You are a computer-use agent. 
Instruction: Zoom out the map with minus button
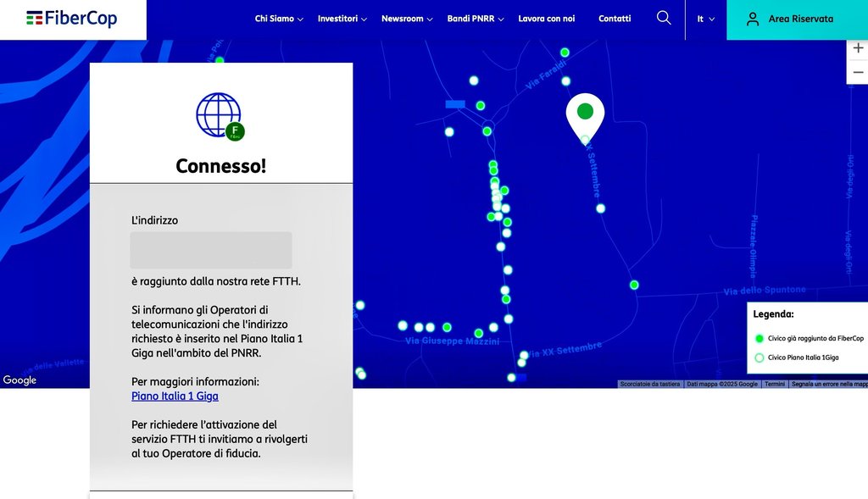pyautogui.click(x=858, y=73)
